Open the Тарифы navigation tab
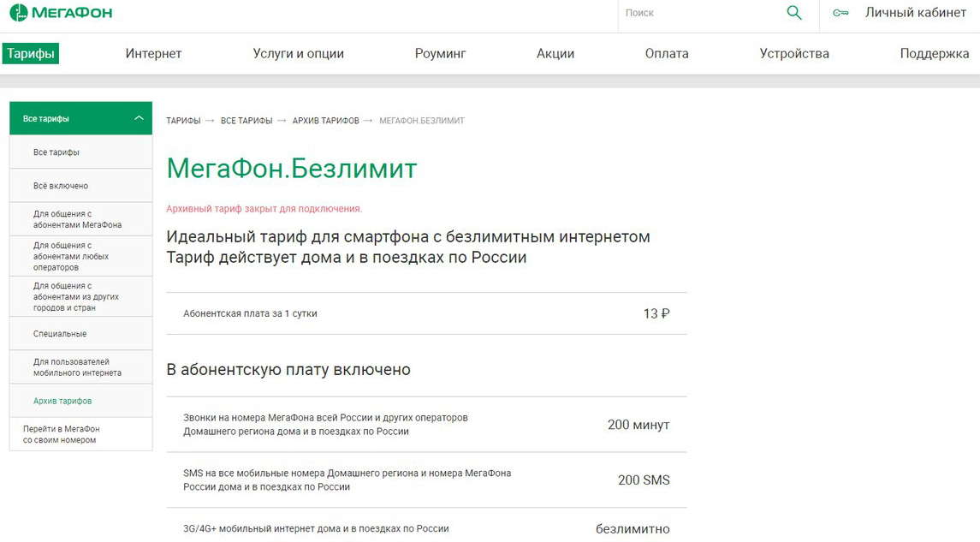This screenshot has height=542, width=980. point(31,54)
